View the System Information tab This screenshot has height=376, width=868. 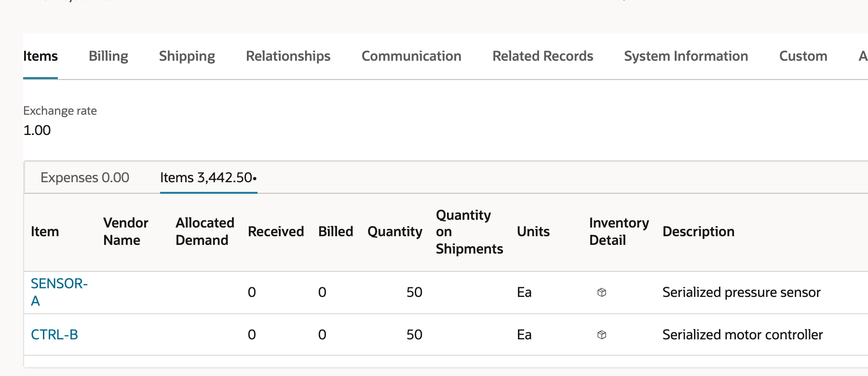(686, 56)
